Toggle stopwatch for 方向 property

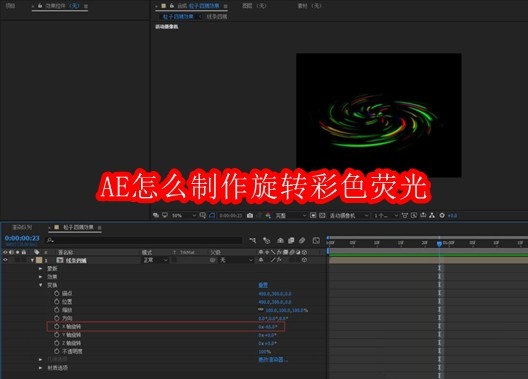coord(57,318)
